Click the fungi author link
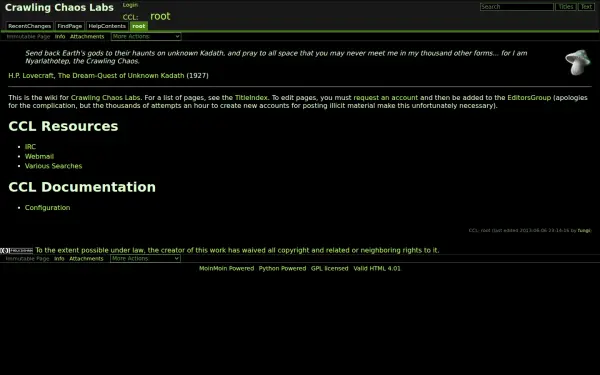The width and height of the screenshot is (600, 375). pyautogui.click(x=584, y=230)
